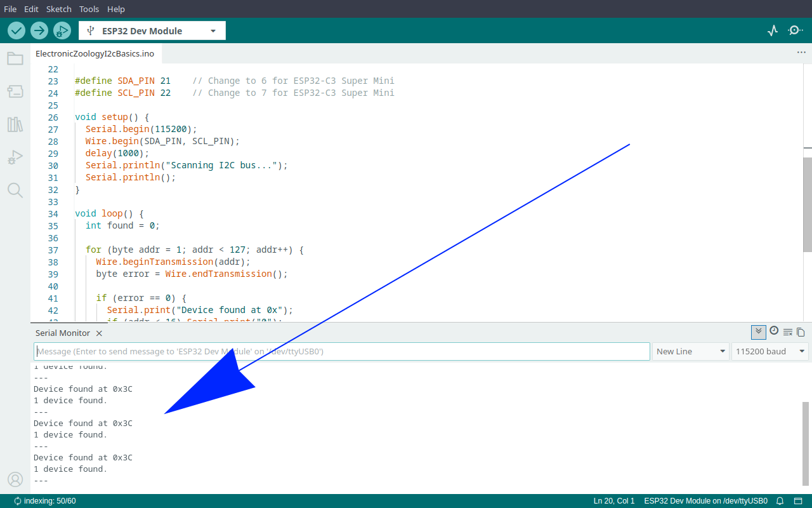Copy Serial Monitor output icon
The height and width of the screenshot is (508, 812).
click(801, 332)
